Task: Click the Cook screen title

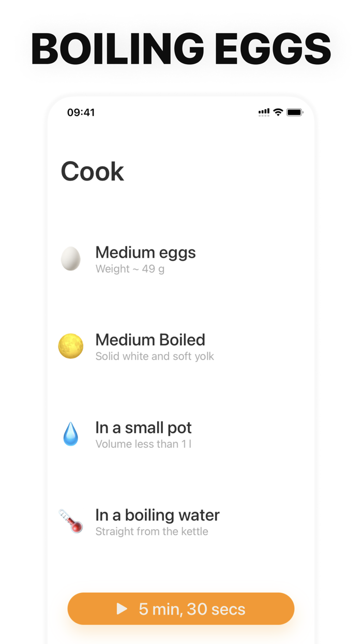Action: [92, 171]
